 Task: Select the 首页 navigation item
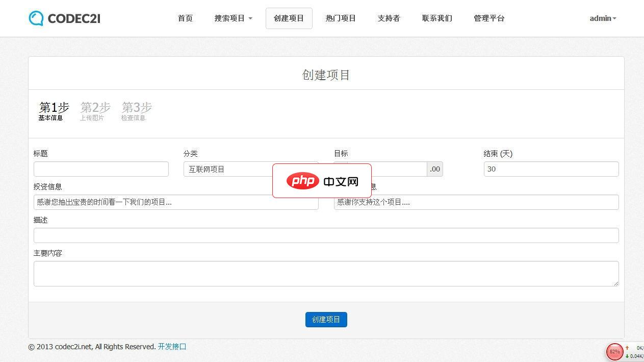click(x=185, y=18)
